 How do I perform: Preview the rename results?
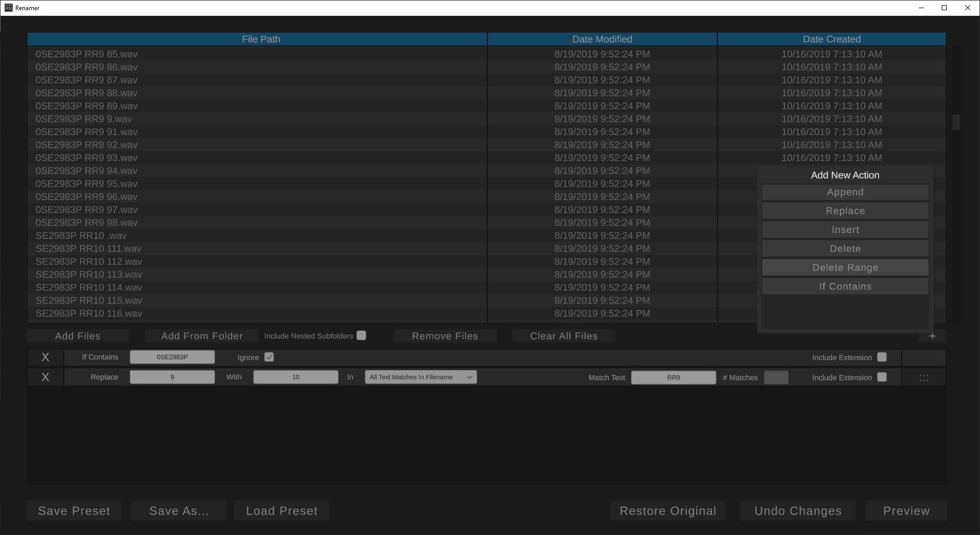[906, 511]
